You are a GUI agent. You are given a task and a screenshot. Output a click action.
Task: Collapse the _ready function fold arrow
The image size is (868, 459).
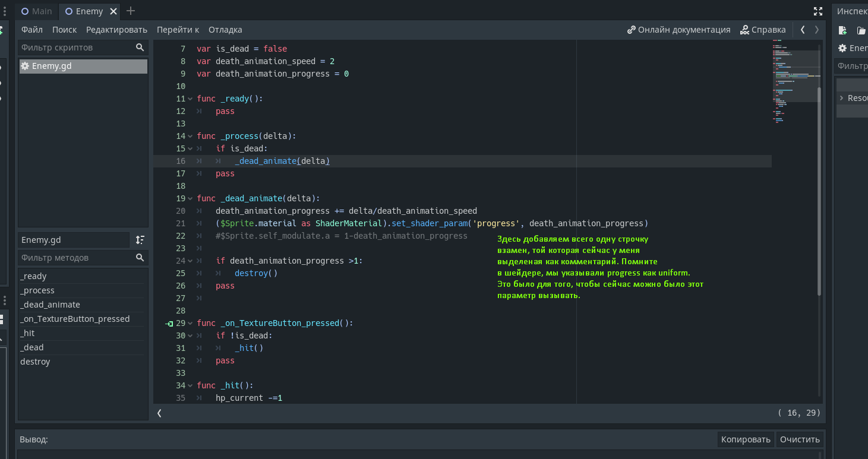[x=190, y=99]
